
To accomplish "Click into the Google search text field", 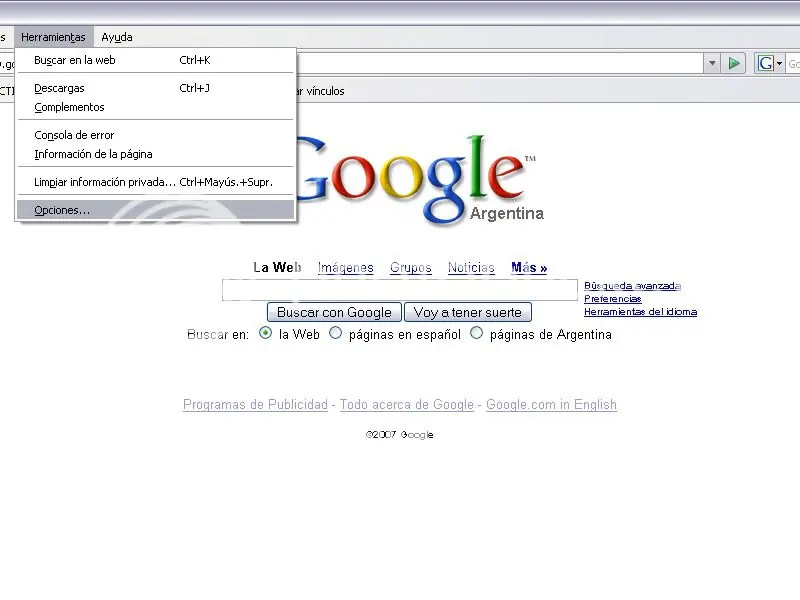I will (x=399, y=290).
